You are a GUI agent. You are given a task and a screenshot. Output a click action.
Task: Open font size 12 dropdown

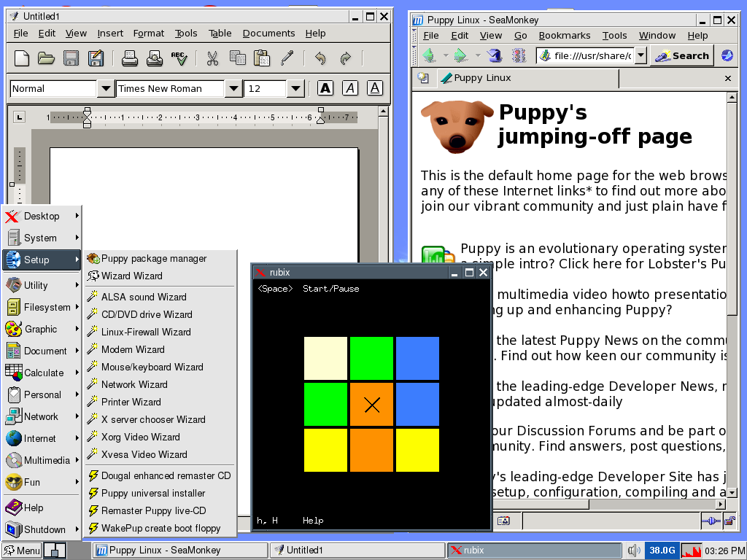pyautogui.click(x=295, y=88)
